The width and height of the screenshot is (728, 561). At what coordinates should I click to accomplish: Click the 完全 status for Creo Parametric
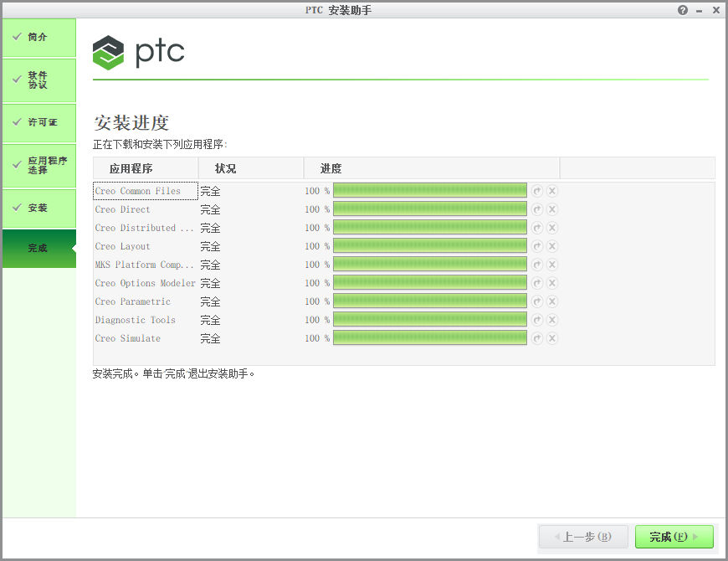[x=210, y=301]
